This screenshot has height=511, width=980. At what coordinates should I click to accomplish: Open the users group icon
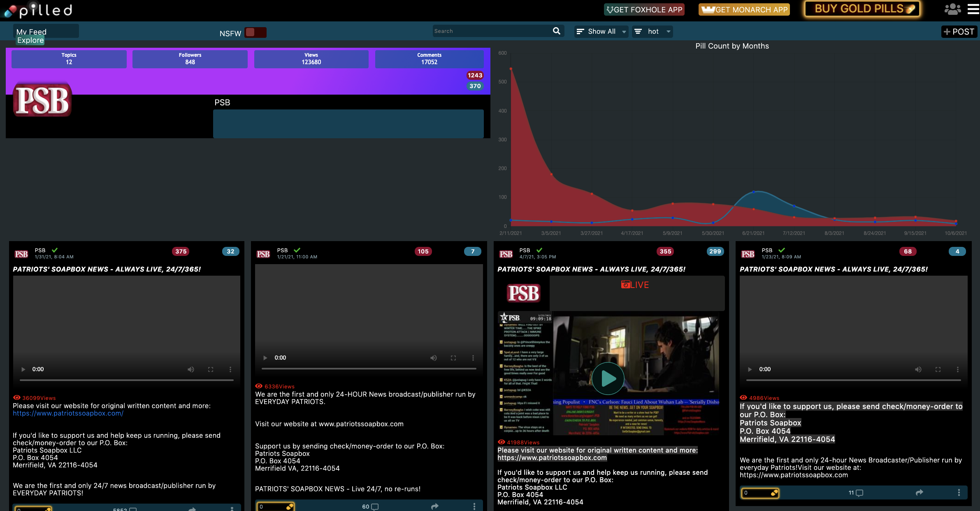(x=952, y=9)
